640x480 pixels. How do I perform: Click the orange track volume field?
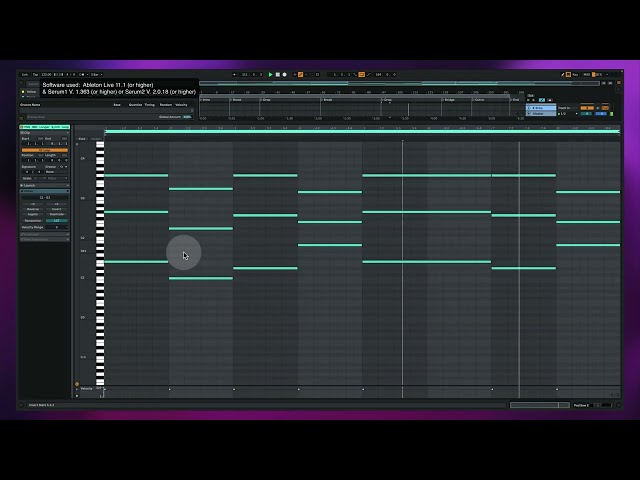point(587,108)
